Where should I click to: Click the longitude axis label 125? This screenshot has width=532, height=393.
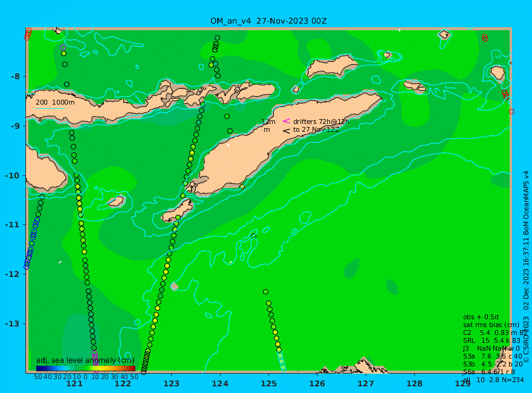(x=268, y=383)
